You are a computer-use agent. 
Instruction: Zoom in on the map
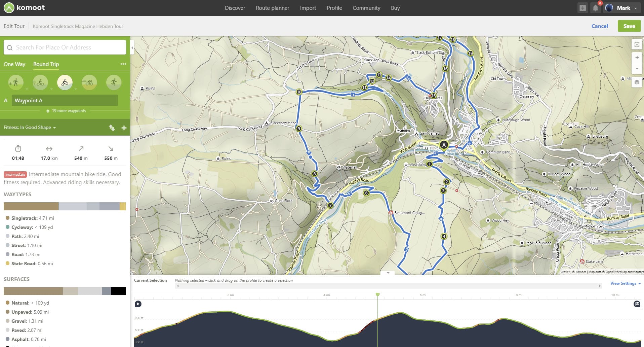coord(637,58)
